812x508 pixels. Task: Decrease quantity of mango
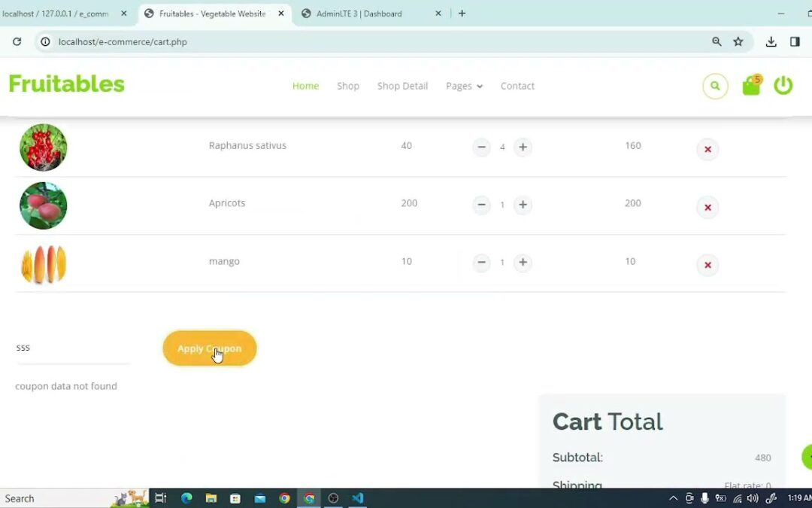tap(481, 263)
